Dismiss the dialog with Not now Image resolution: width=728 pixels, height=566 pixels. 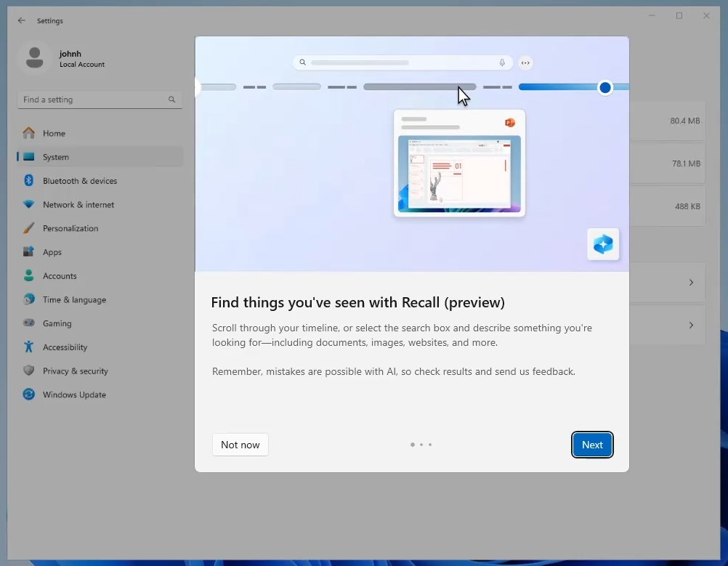click(x=240, y=445)
